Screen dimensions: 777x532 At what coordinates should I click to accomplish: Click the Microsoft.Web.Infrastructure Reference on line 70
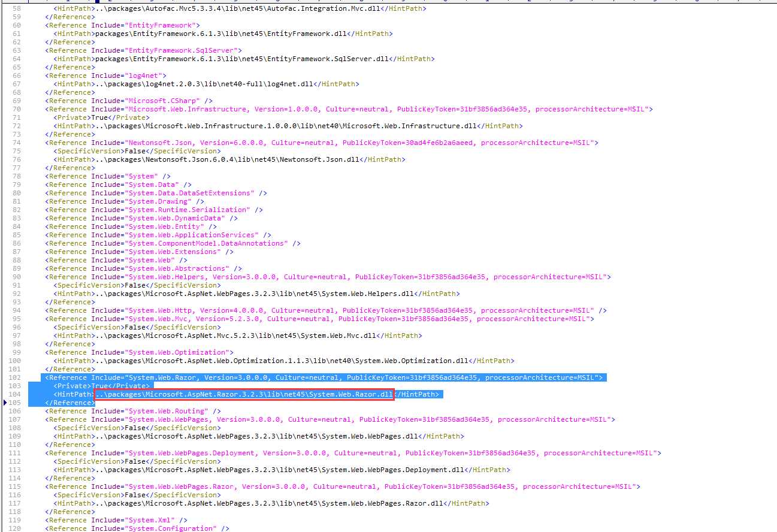click(x=349, y=109)
